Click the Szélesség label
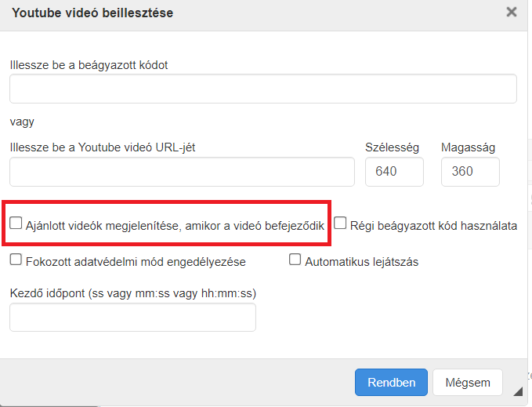Viewport: 532px width, 407px height. click(393, 147)
